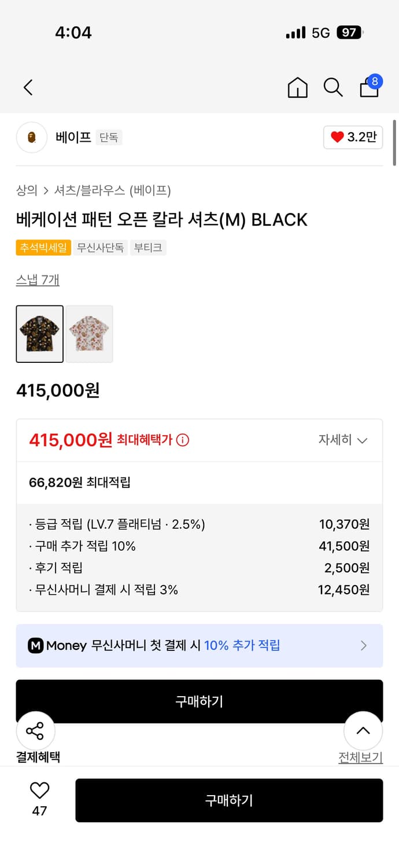Open the 스냅 7개 link

(38, 280)
